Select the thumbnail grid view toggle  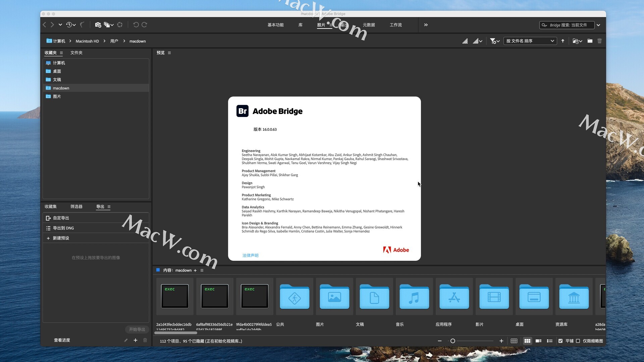(527, 341)
